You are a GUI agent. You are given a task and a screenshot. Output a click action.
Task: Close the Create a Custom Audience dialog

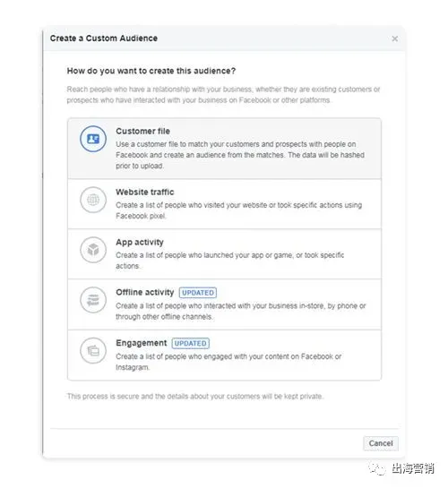[395, 39]
